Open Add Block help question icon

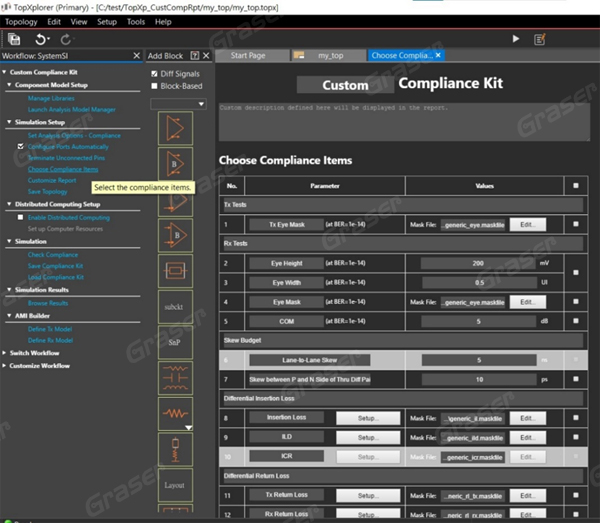click(x=195, y=56)
